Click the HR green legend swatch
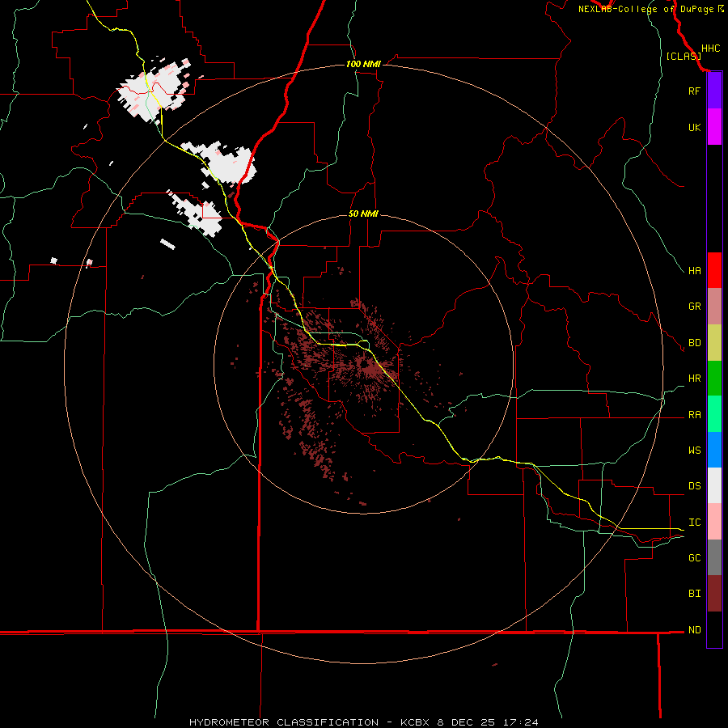Image resolution: width=728 pixels, height=728 pixels. tap(714, 379)
